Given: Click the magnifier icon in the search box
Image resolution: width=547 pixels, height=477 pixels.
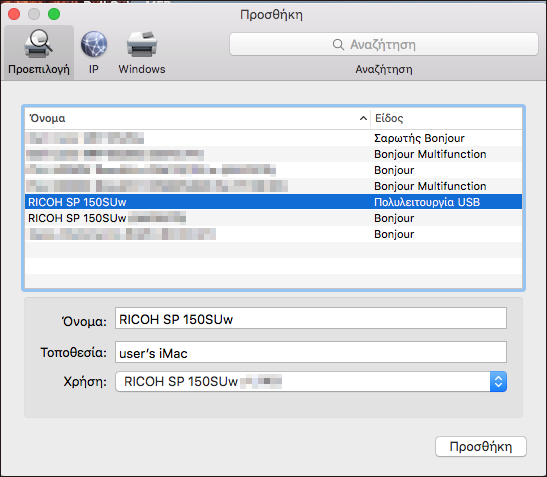Looking at the screenshot, I should (338, 44).
